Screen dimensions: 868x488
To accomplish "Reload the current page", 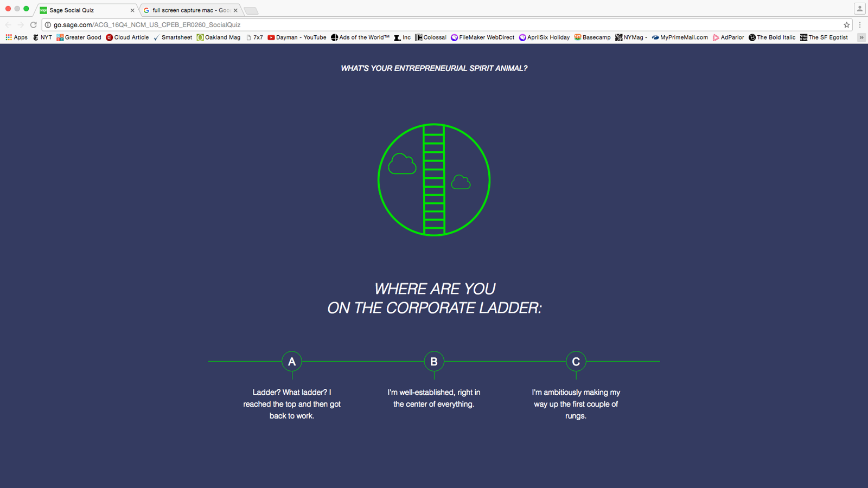I will [34, 25].
